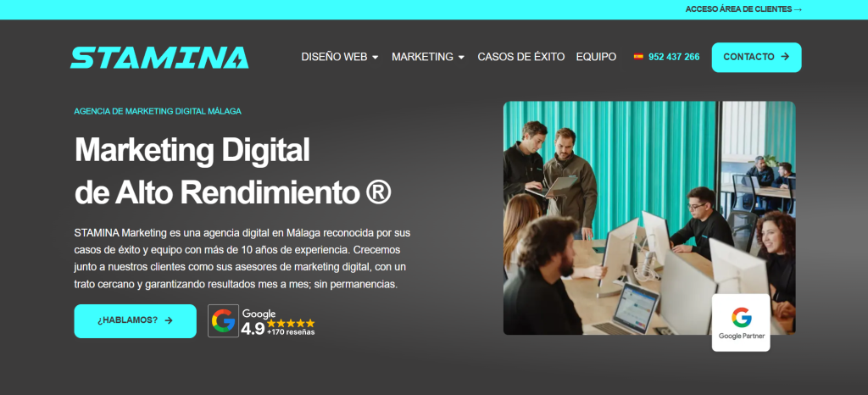Image resolution: width=868 pixels, height=395 pixels.
Task: Click the Google G logo beside the rating
Action: click(x=223, y=321)
